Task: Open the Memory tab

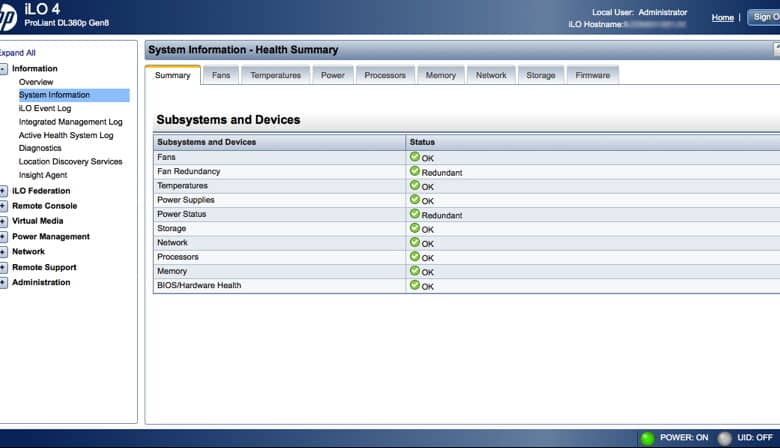Action: click(441, 75)
